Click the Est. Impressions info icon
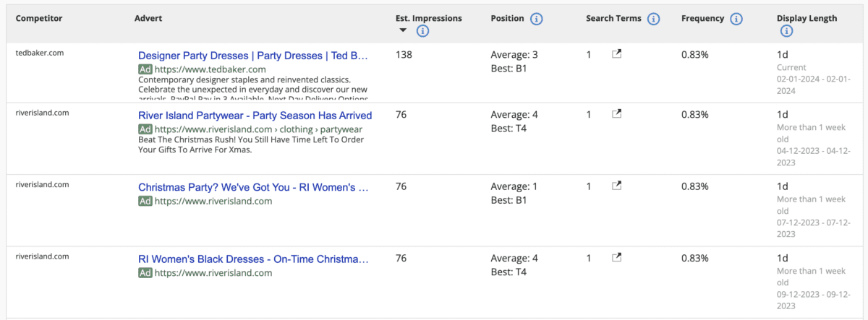This screenshot has width=868, height=320. tap(424, 31)
